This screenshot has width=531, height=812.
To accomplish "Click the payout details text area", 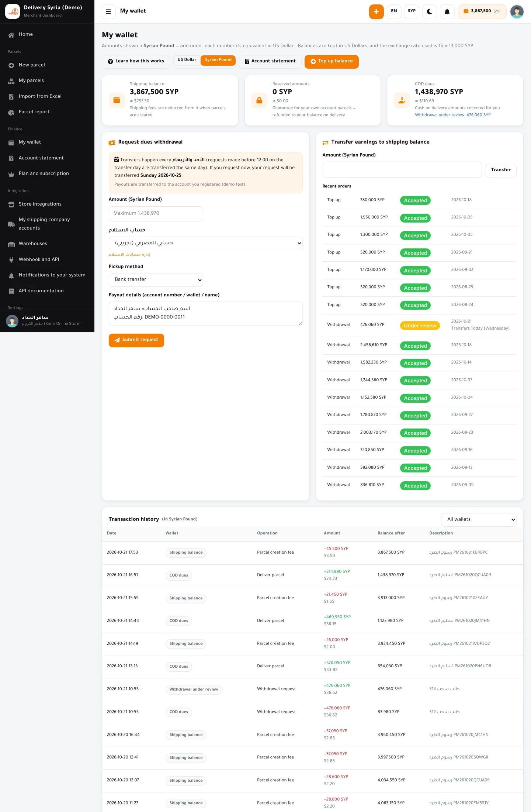I will coord(205,313).
